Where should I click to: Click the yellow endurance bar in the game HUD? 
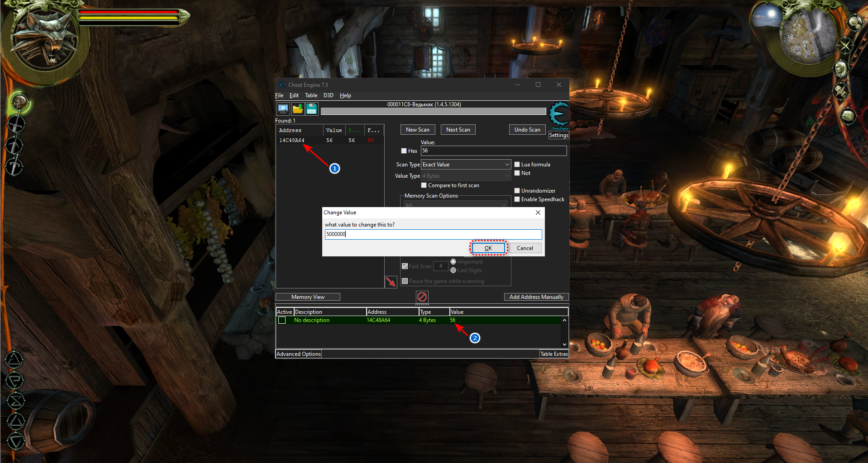click(x=129, y=19)
